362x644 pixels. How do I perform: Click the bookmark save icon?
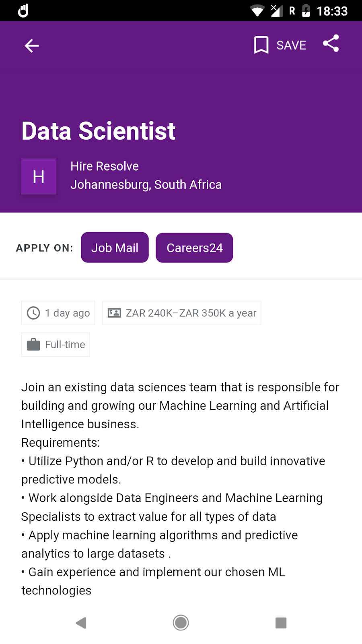tap(261, 45)
